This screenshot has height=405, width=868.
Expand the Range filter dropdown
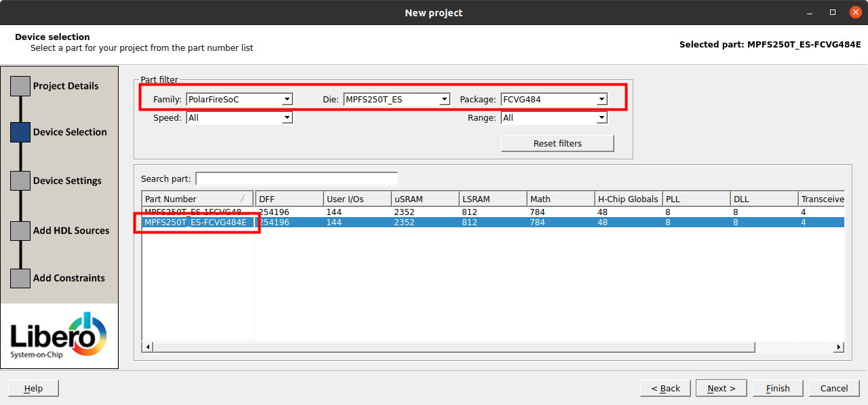[x=554, y=118]
